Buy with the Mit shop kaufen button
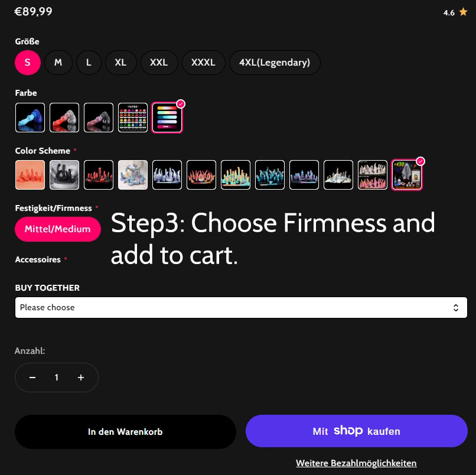The height and width of the screenshot is (475, 476). tap(356, 431)
